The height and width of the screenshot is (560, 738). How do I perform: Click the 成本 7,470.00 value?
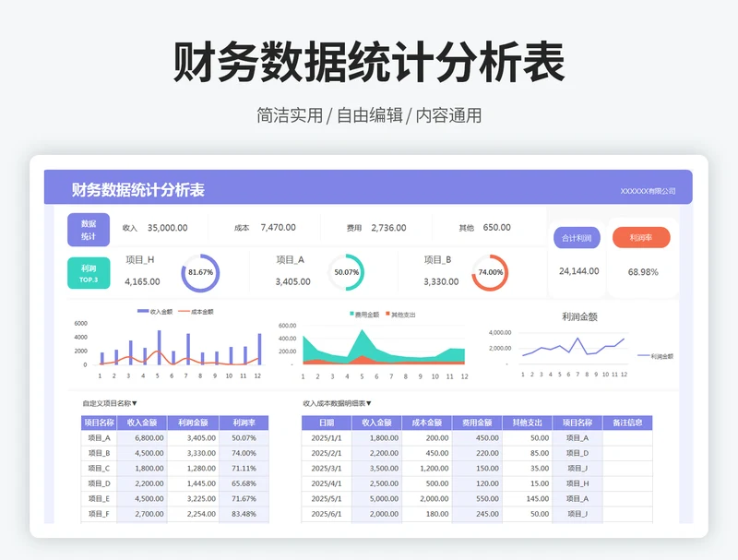(279, 227)
